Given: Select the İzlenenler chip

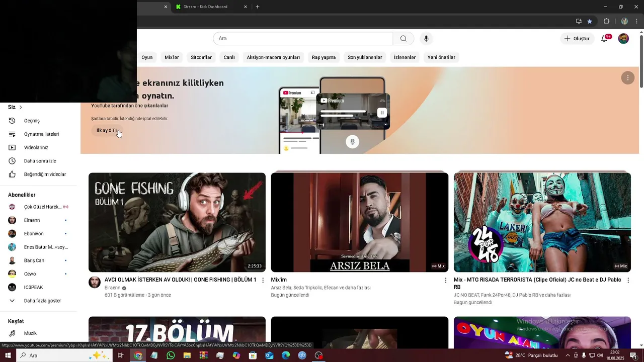Looking at the screenshot, I should click(x=405, y=57).
